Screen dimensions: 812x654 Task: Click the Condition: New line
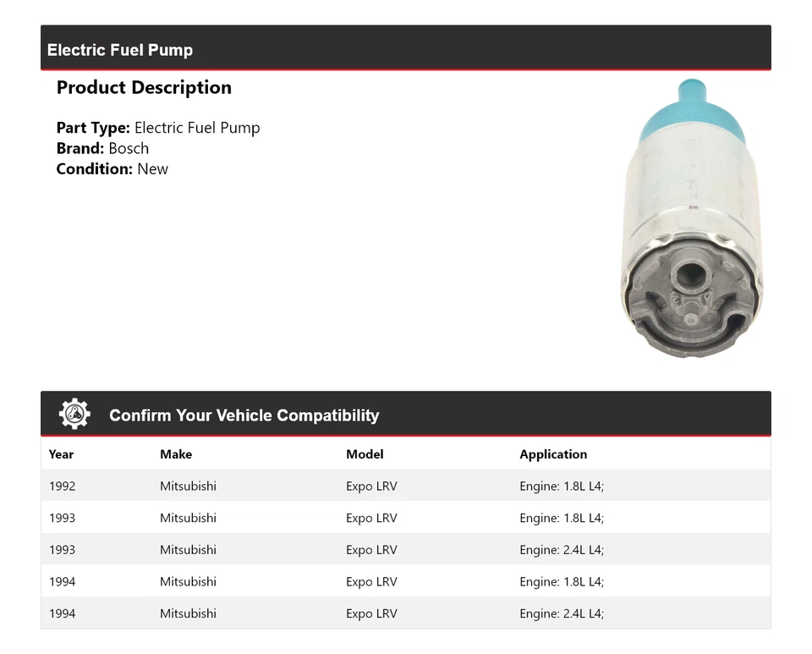click(112, 168)
